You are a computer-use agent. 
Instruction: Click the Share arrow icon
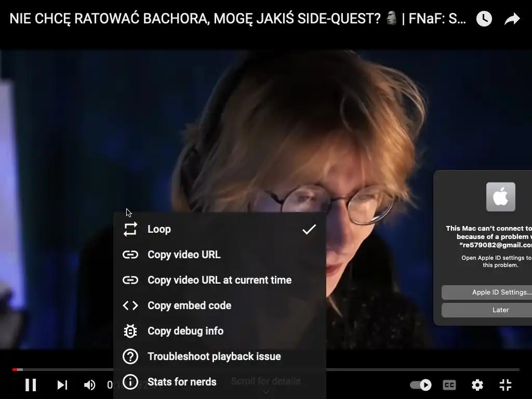click(x=512, y=19)
